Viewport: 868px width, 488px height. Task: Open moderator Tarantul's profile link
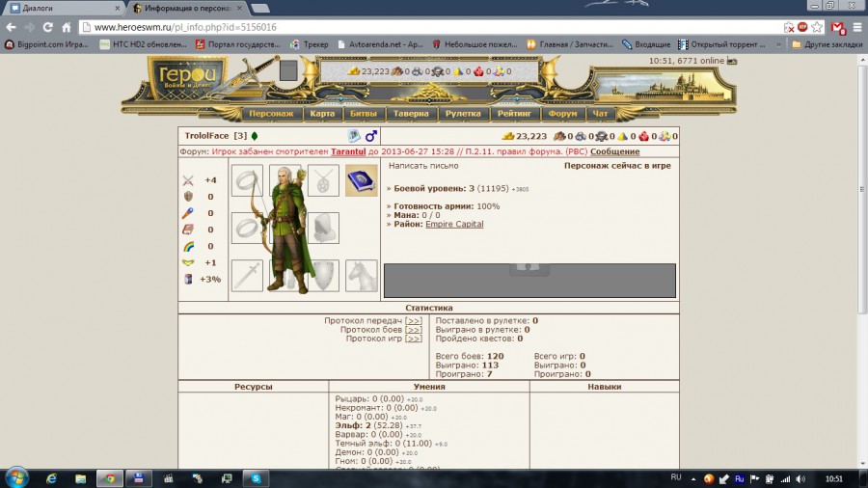click(348, 151)
